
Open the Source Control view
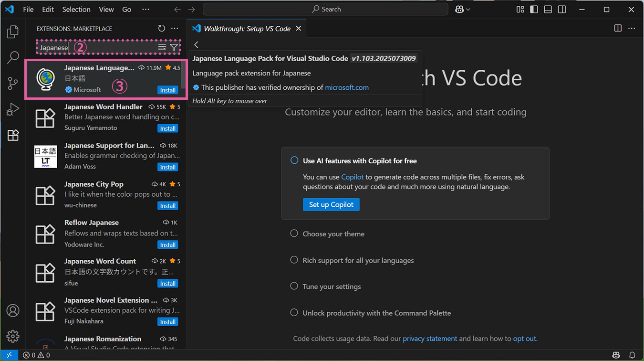tap(13, 84)
